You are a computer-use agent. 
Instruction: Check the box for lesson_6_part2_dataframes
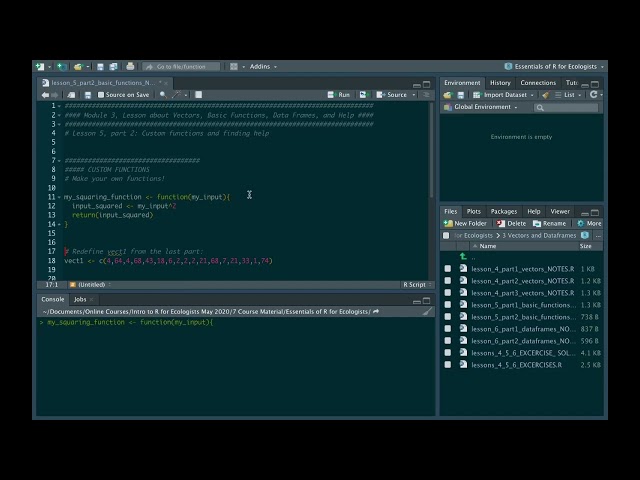448,340
